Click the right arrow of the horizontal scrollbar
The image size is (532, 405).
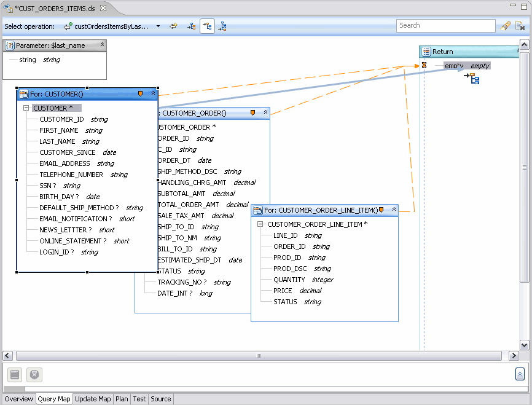(514, 356)
